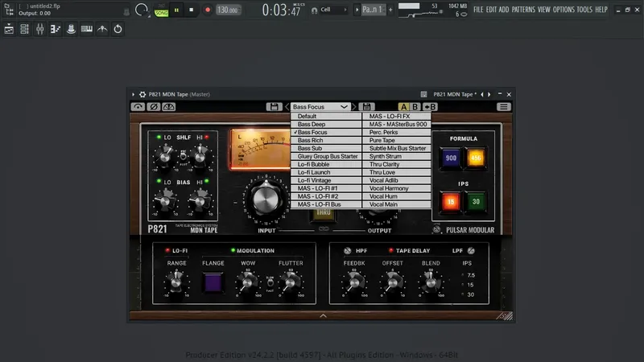Select the Pure Tape preset
Screen dimensions: 644x362
pyautogui.click(x=397, y=140)
